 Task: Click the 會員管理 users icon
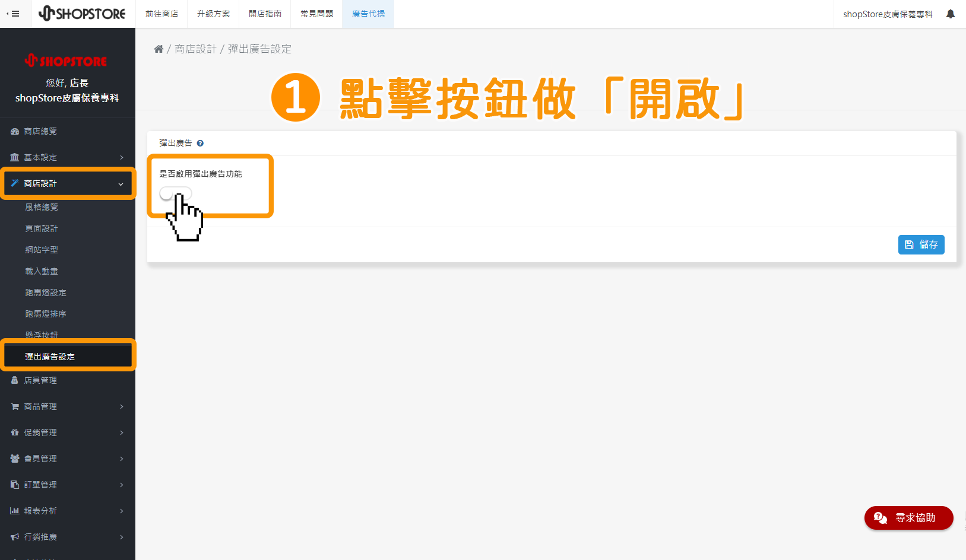[x=15, y=459]
